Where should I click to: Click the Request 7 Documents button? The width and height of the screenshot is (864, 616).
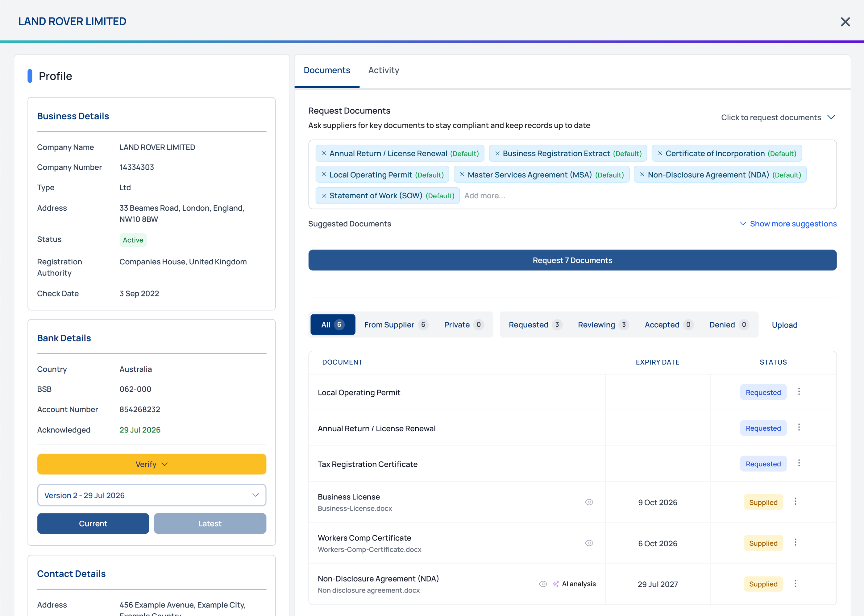click(x=572, y=260)
